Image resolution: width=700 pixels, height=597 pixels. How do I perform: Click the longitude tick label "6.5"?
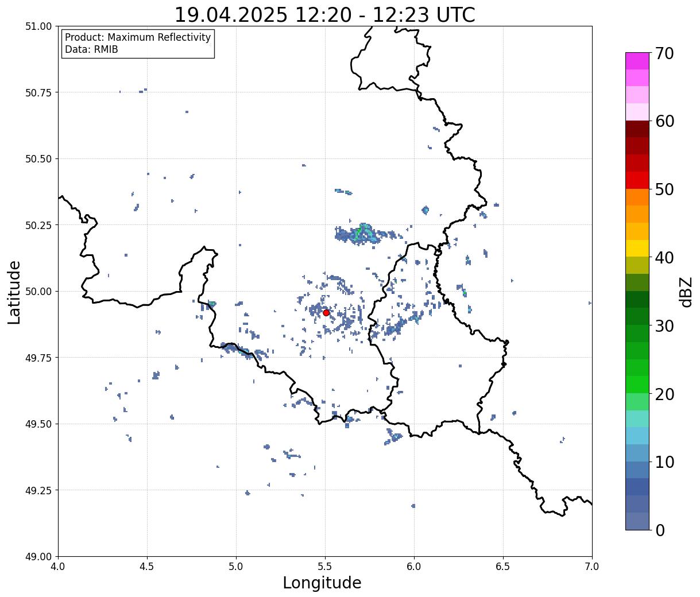click(503, 566)
